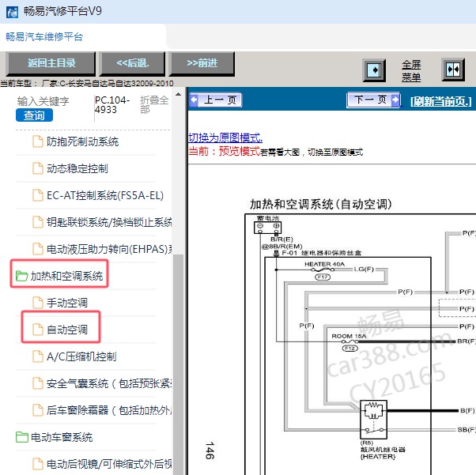
Task: Open 安全气囊系统 tree item
Action: click(109, 383)
